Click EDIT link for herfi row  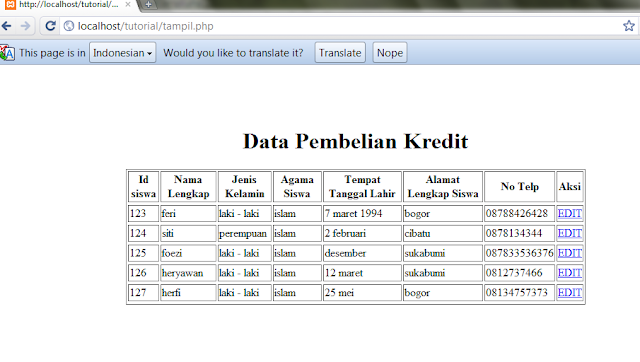(569, 293)
